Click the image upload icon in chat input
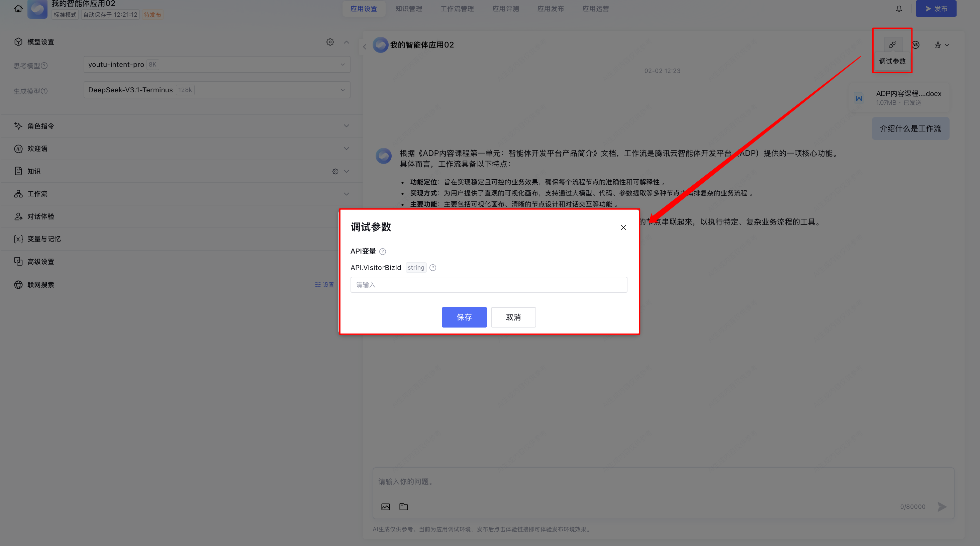980x546 pixels. pos(385,507)
